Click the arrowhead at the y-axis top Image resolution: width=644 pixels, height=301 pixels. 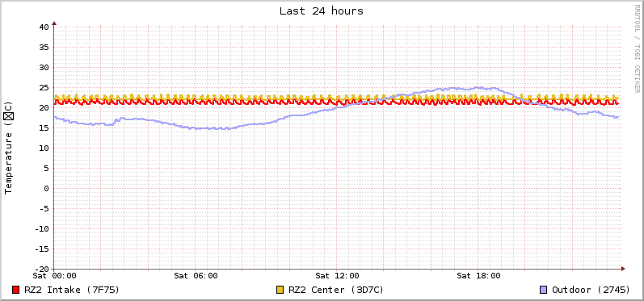click(54, 23)
